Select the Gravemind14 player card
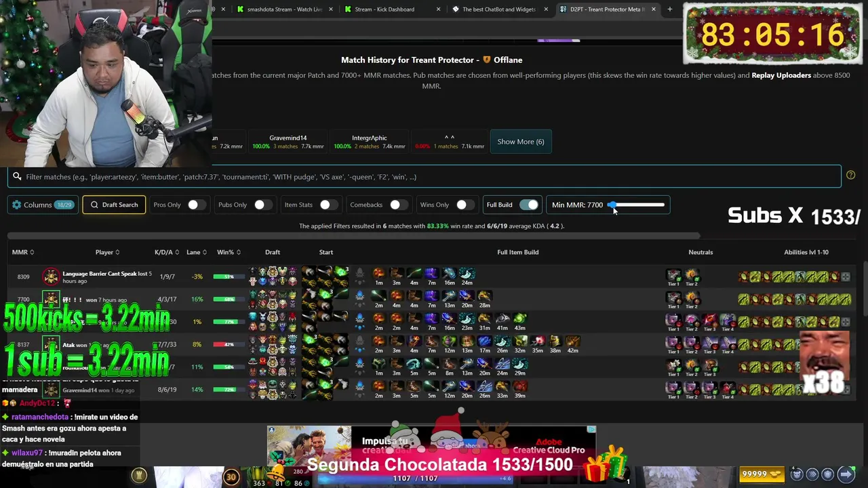The width and height of the screenshot is (868, 488). tap(288, 142)
